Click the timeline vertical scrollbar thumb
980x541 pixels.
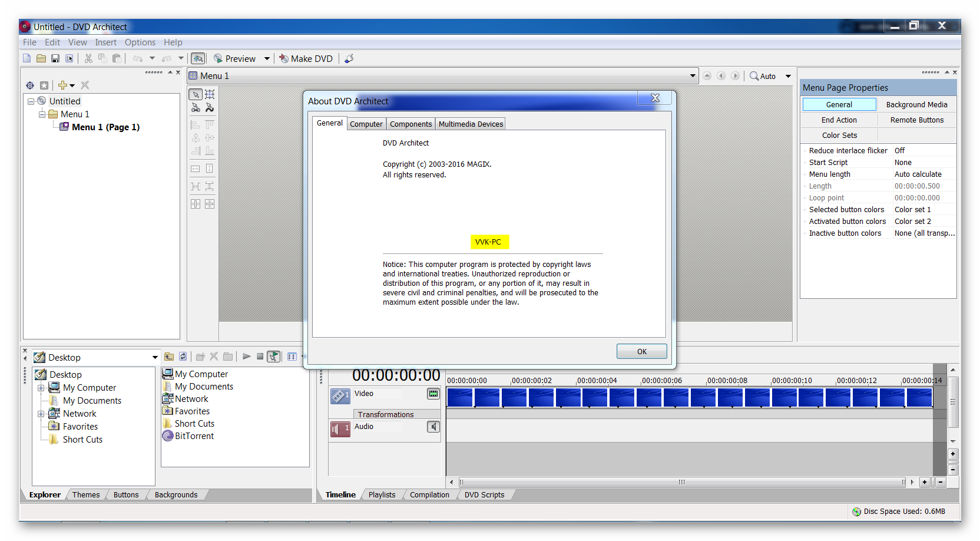point(953,402)
